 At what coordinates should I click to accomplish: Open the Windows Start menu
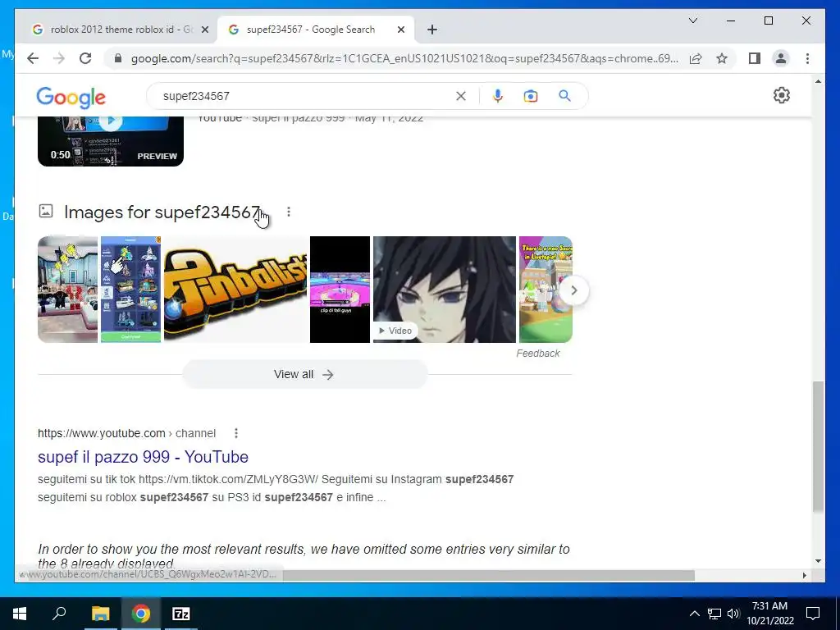click(x=20, y=614)
